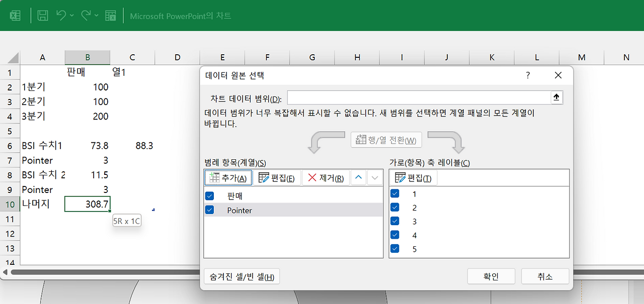Viewport: 644px width, 304px height.
Task: Click cell A7 labeled Pointer
Action: click(42, 160)
